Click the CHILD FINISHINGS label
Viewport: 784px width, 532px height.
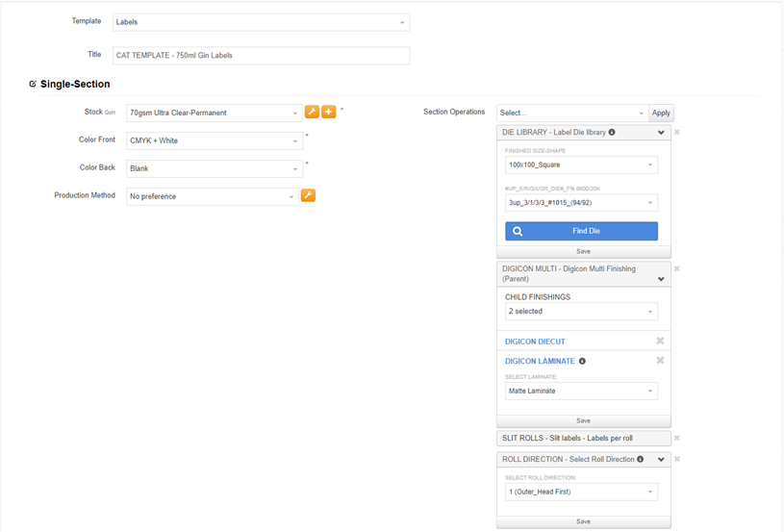pyautogui.click(x=538, y=297)
